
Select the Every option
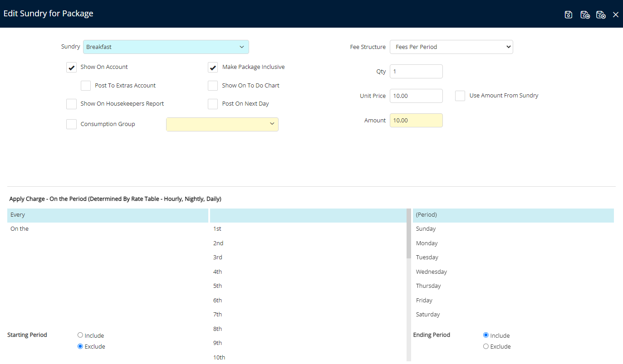pos(108,215)
